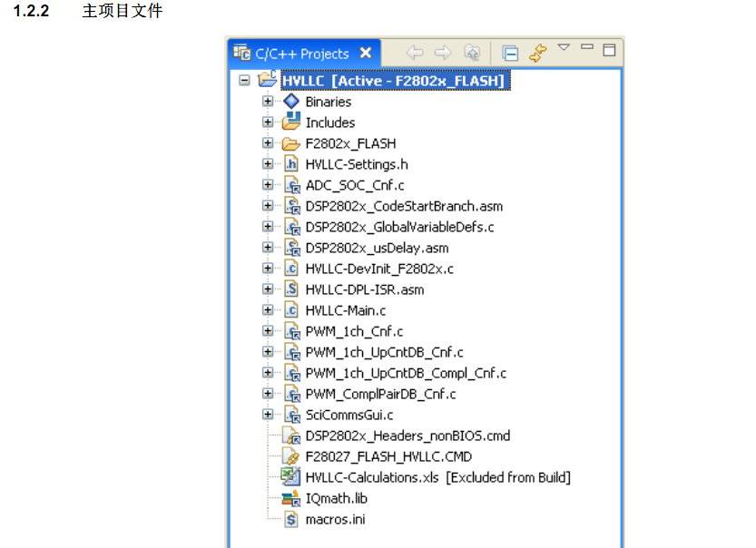Click the Up one level toolbar icon
This screenshot has width=756, height=548.
coord(472,53)
